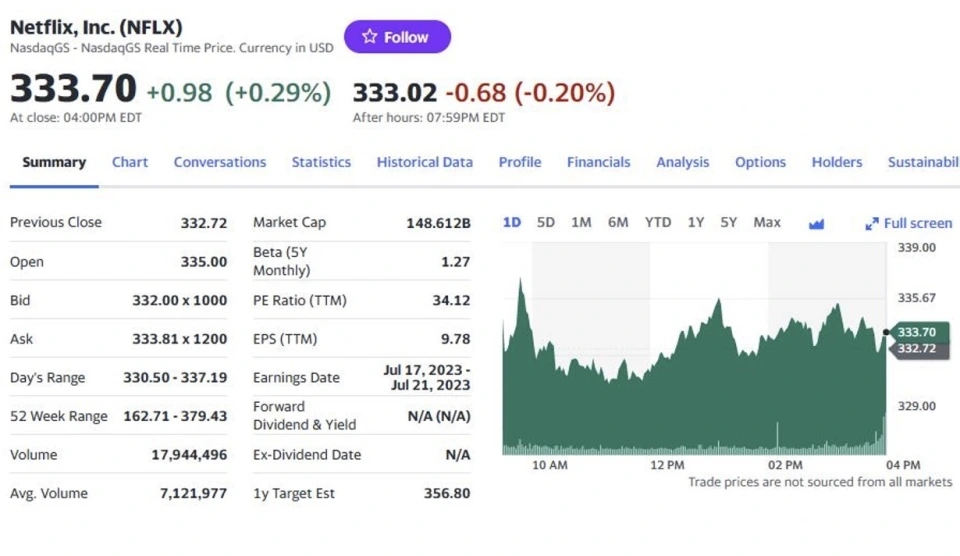The width and height of the screenshot is (960, 556).
Task: Switch chart type with the mountain icon
Action: click(x=816, y=223)
